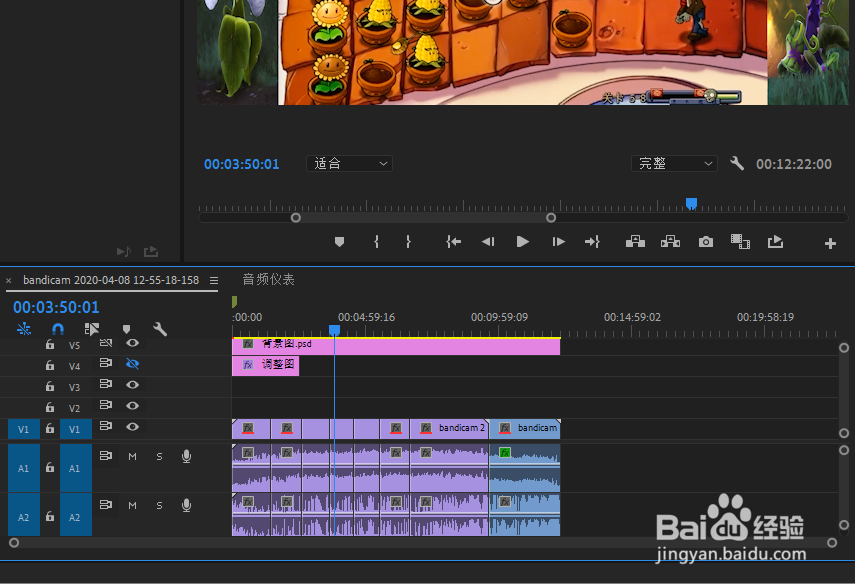Toggle V2 track visibility eye
This screenshot has height=584, width=855.
pyautogui.click(x=133, y=406)
